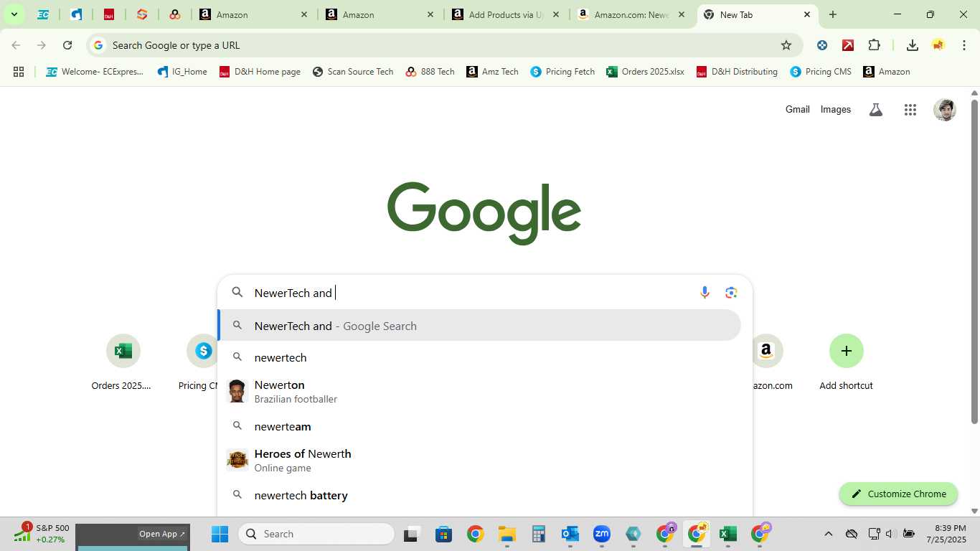Open the Windows Start menu
Image resolution: width=980 pixels, height=551 pixels.
pos(220,534)
